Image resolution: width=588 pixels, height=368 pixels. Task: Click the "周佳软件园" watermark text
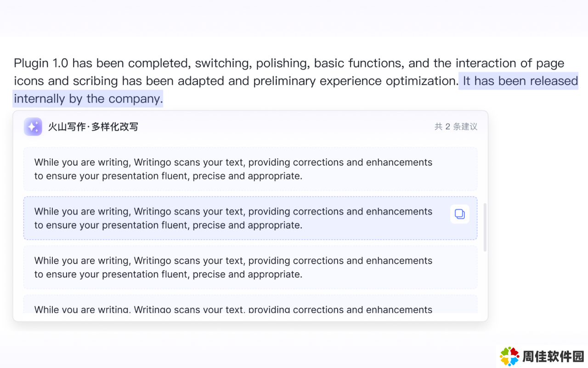pyautogui.click(x=553, y=356)
